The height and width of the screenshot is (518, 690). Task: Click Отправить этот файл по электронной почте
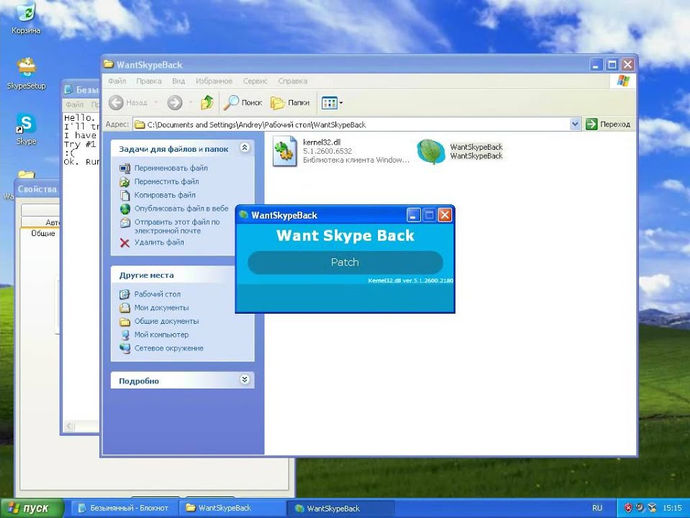177,226
